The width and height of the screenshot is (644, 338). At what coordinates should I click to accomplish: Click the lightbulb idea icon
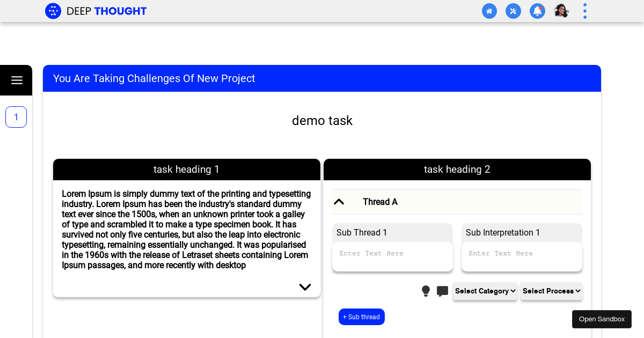pos(426,291)
